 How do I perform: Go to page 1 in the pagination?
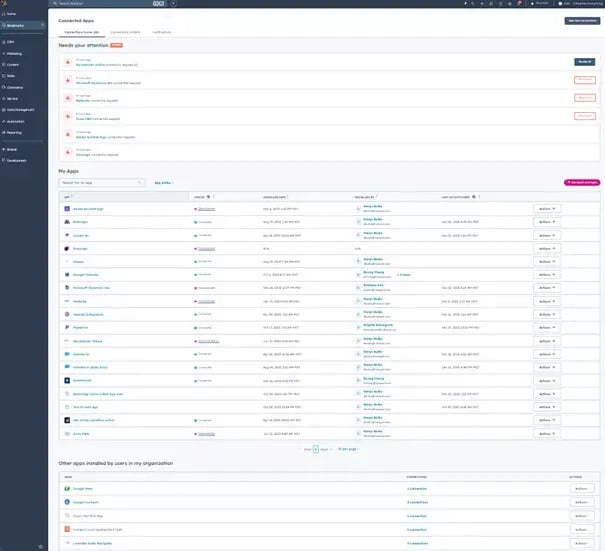coord(316,449)
